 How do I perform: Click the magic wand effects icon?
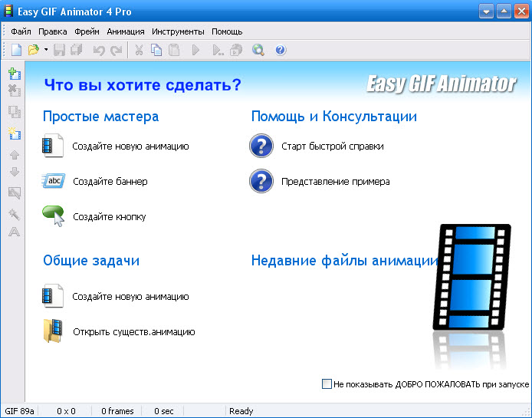tap(15, 214)
